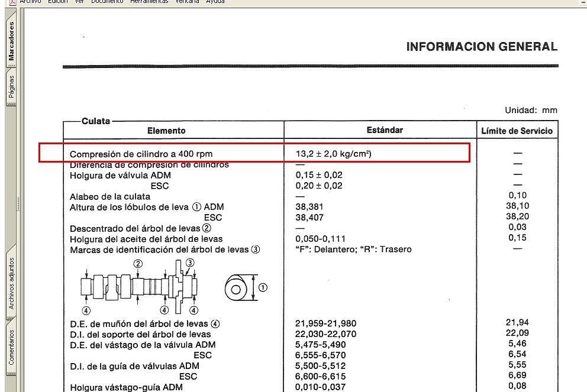Open the Ventana menu

tap(187, 2)
